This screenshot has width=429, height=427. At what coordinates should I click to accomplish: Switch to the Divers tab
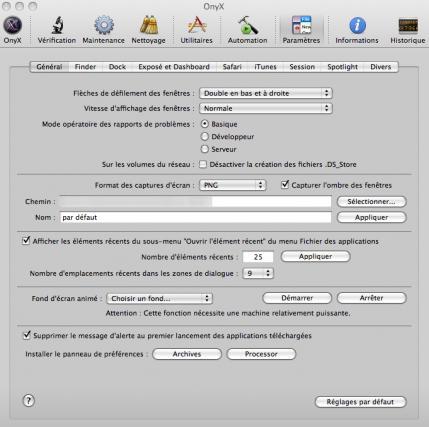coord(381,67)
